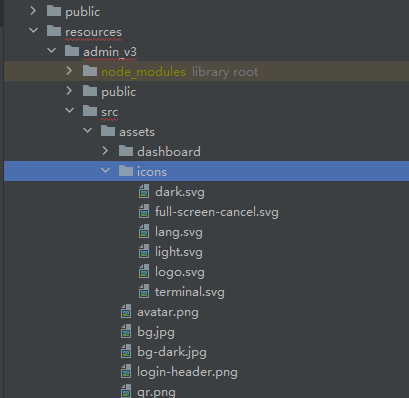Expand the dashboard folder arrow
The width and height of the screenshot is (409, 398).
point(105,151)
